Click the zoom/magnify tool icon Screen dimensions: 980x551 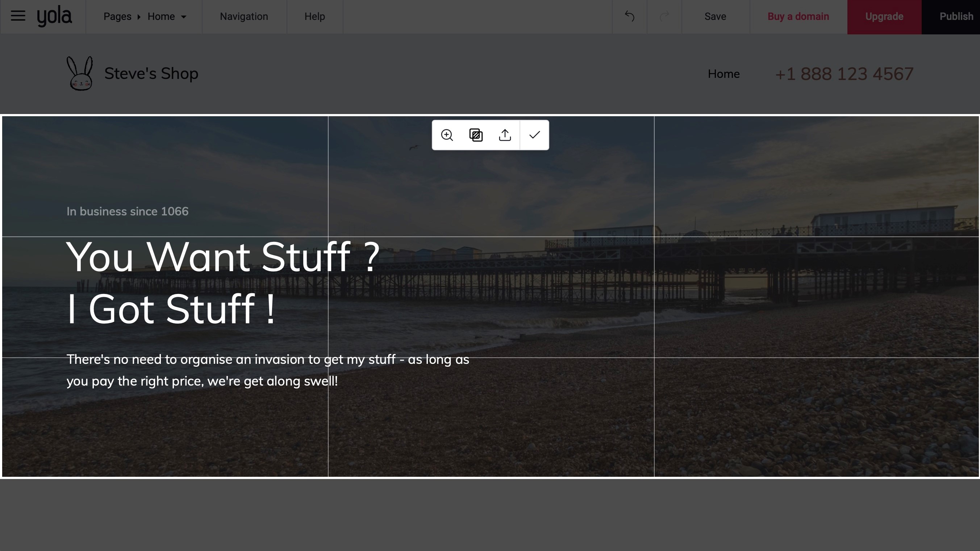click(446, 135)
